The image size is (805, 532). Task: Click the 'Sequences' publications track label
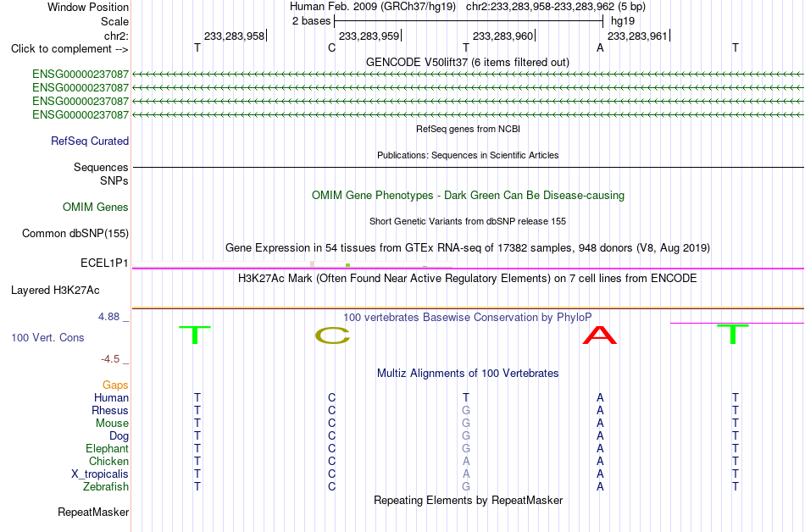[101, 167]
